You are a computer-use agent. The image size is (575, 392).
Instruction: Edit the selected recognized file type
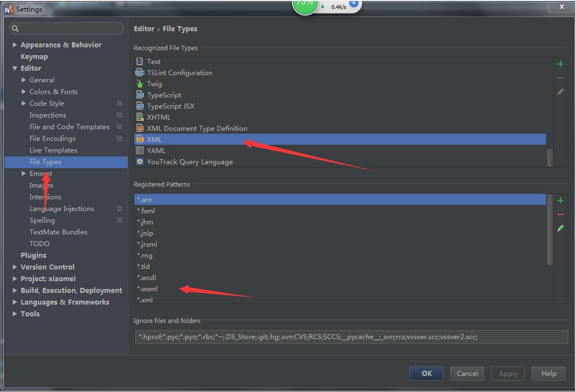[x=561, y=92]
